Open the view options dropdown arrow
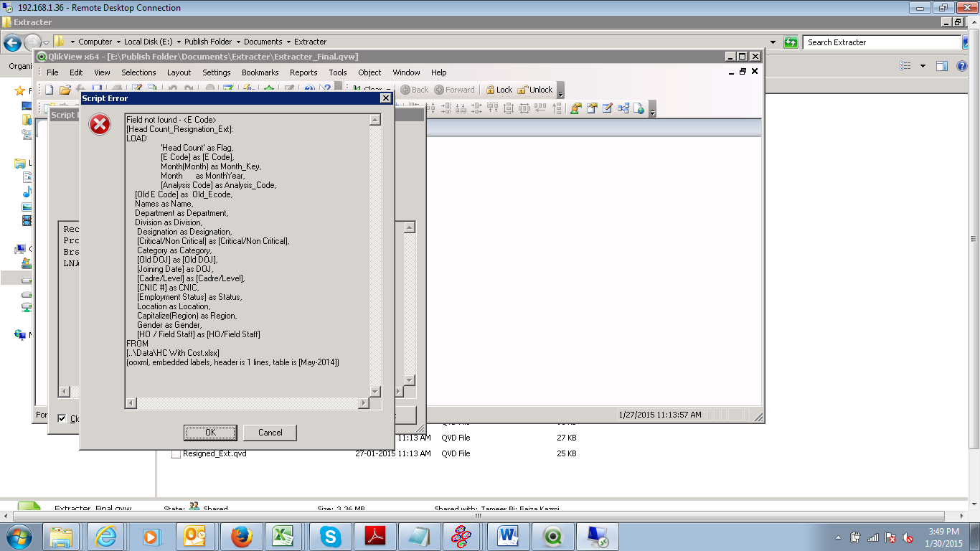 pos(923,66)
